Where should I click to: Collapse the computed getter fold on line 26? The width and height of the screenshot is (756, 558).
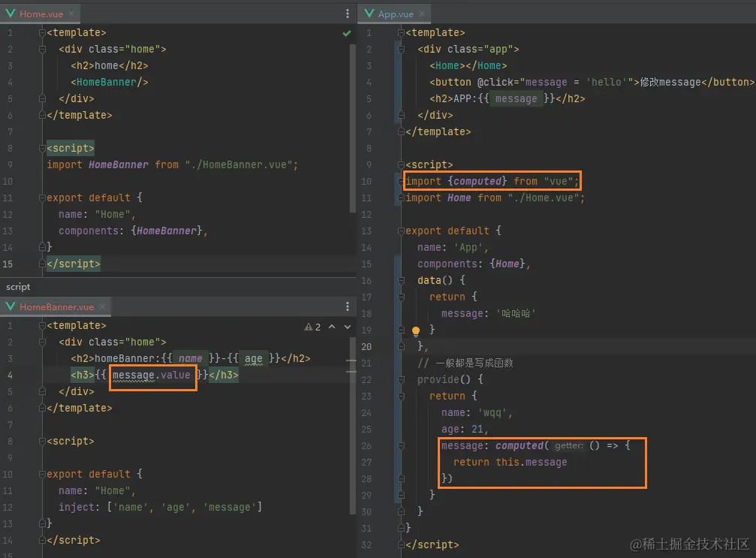tap(401, 445)
